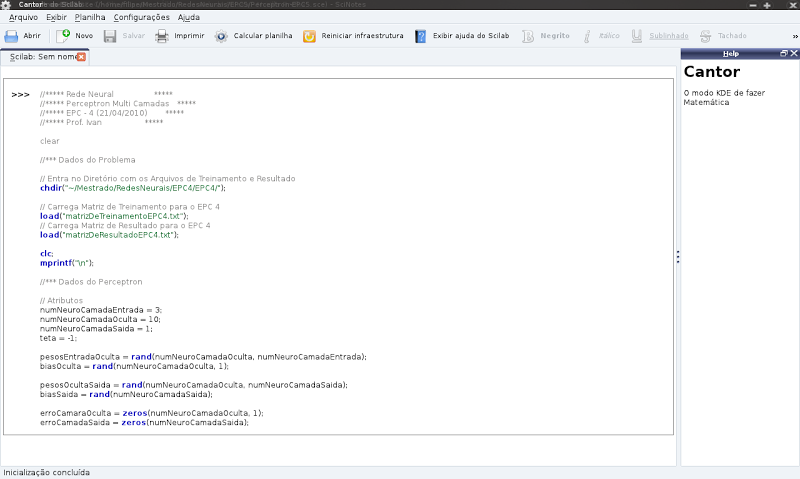Click the Abrir open-file icon
Viewport: 800px width, 479px height.
(x=11, y=36)
